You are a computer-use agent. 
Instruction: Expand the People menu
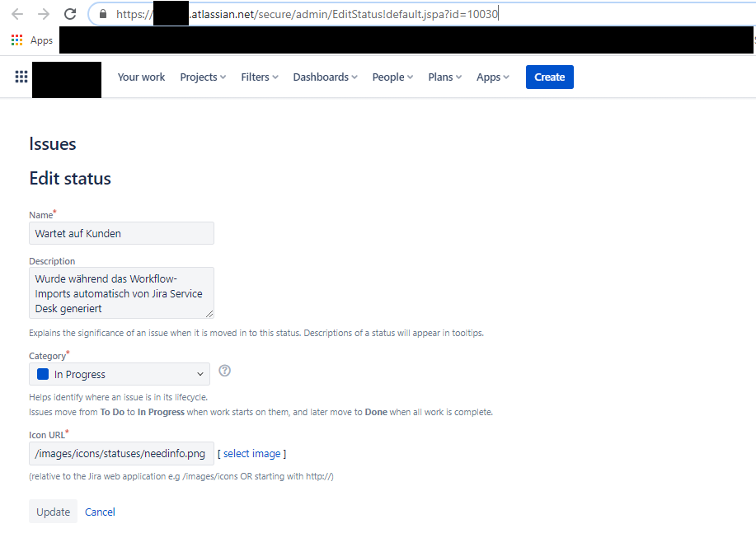pyautogui.click(x=392, y=77)
